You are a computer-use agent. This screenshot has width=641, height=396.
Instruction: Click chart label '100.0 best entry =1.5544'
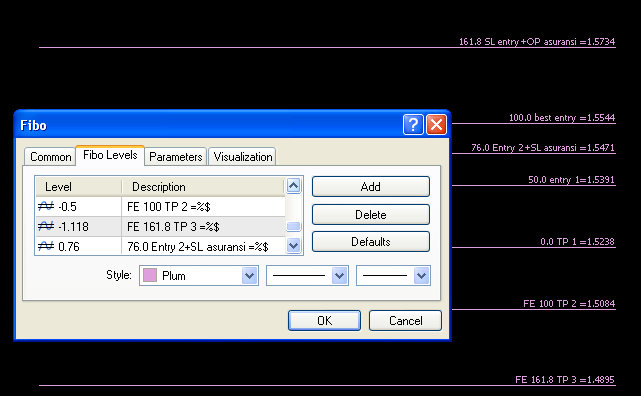(x=562, y=118)
